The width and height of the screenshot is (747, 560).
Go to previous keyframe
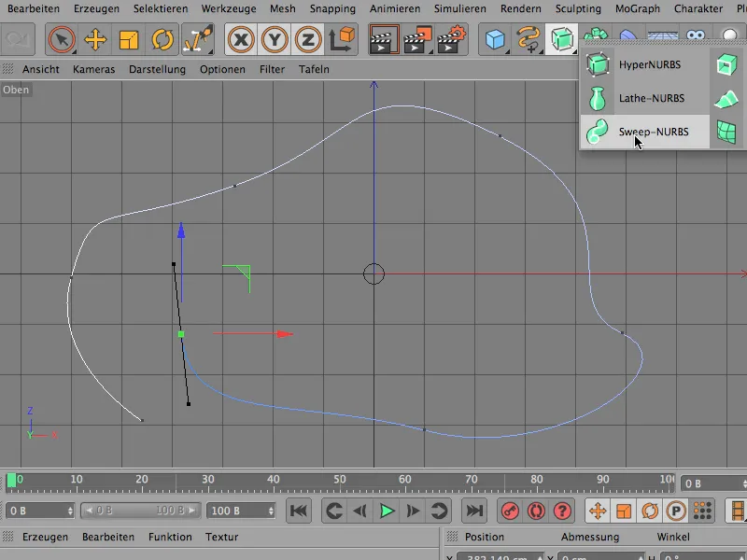coord(334,511)
